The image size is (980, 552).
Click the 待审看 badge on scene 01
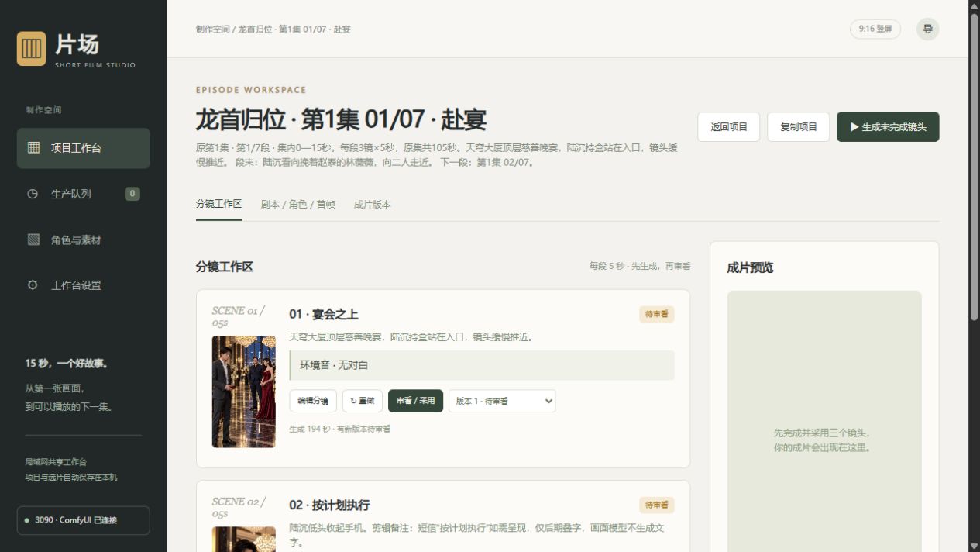657,314
